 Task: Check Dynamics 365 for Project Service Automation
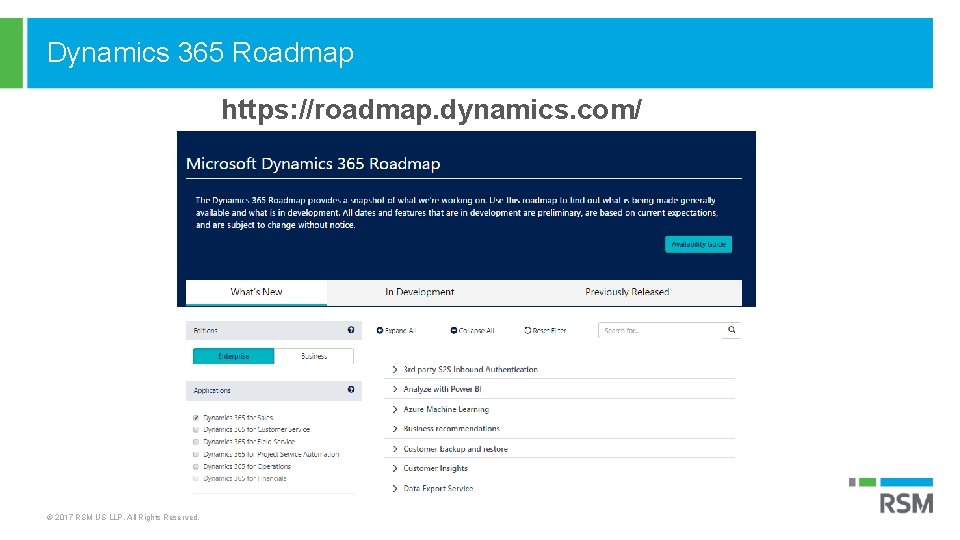(196, 454)
